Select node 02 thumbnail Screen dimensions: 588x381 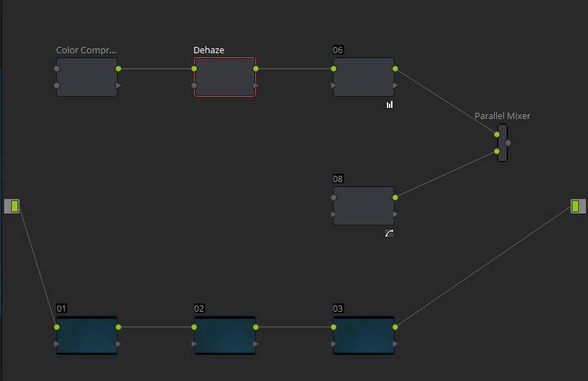pos(225,335)
